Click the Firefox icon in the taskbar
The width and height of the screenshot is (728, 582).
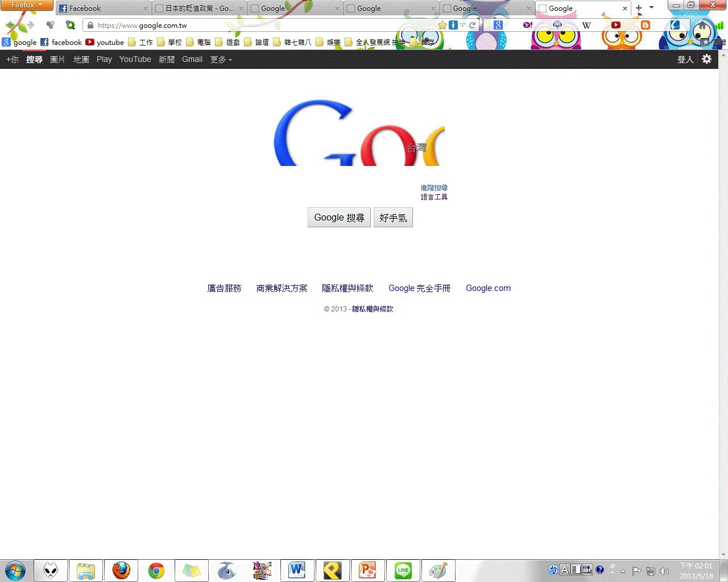[x=121, y=570]
